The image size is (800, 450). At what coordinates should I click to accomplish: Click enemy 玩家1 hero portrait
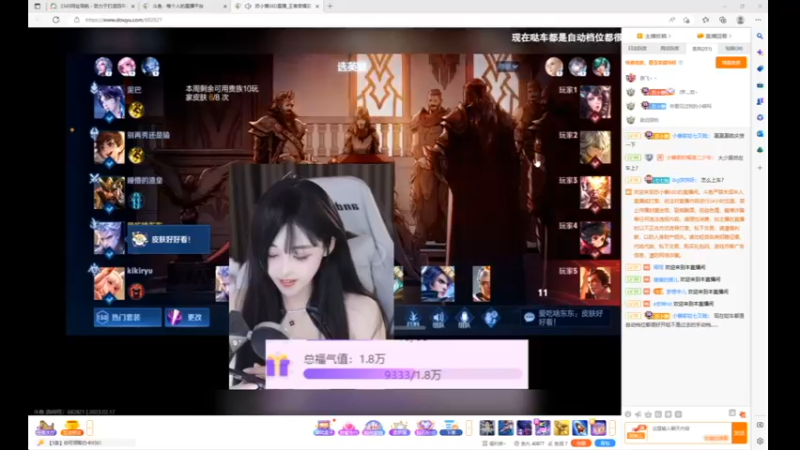595,102
